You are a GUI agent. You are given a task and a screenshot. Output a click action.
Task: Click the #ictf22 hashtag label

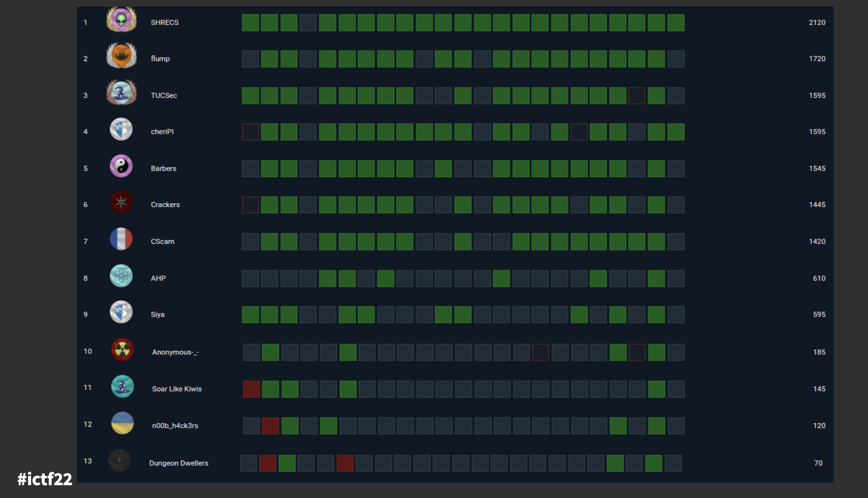click(45, 479)
